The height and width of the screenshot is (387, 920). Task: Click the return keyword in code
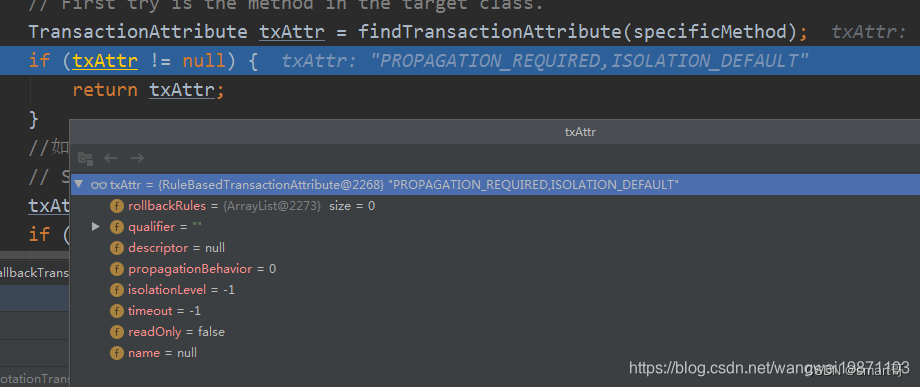[x=105, y=90]
